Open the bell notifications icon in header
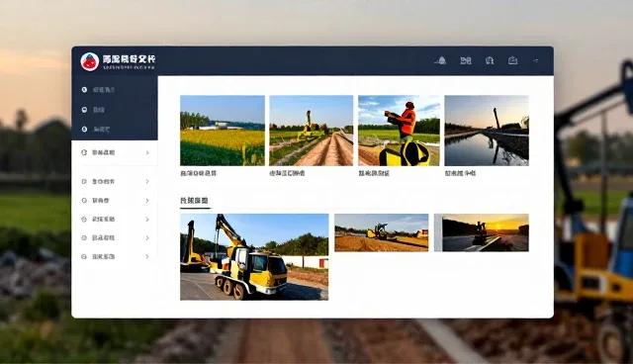The height and width of the screenshot is (364, 633). pyautogui.click(x=440, y=60)
